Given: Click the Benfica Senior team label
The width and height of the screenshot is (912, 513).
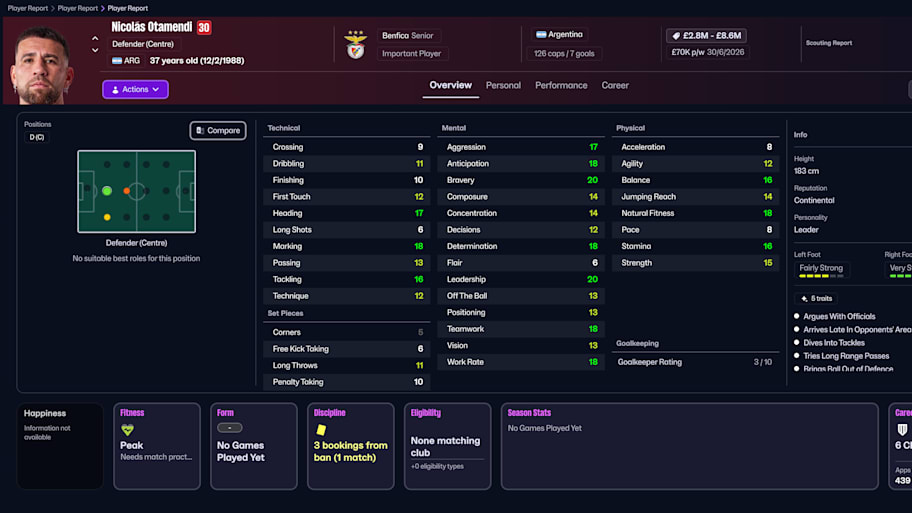Looking at the screenshot, I should pyautogui.click(x=408, y=35).
